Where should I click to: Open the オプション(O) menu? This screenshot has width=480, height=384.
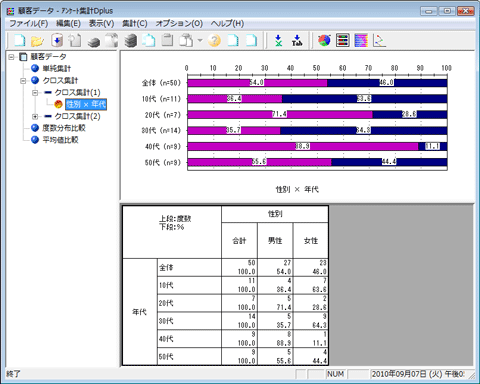[179, 24]
